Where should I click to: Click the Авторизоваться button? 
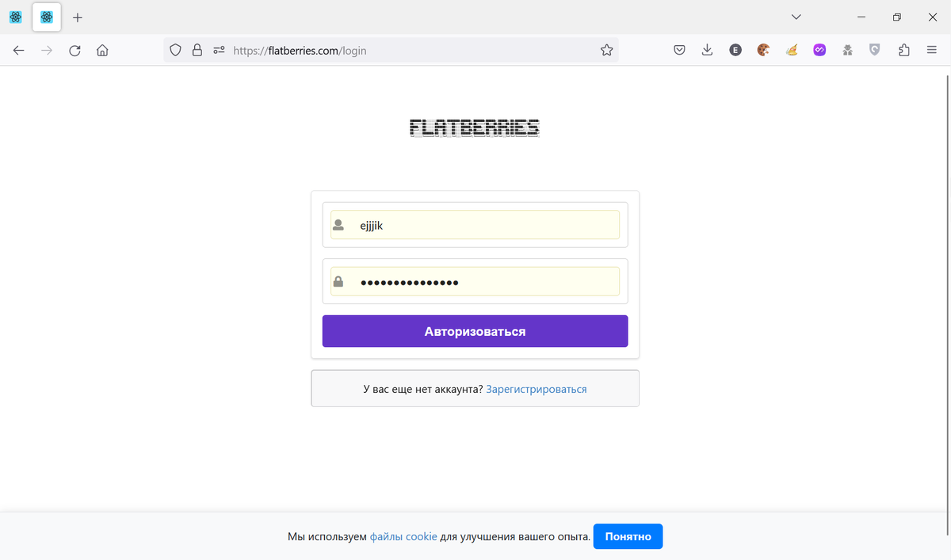475,331
